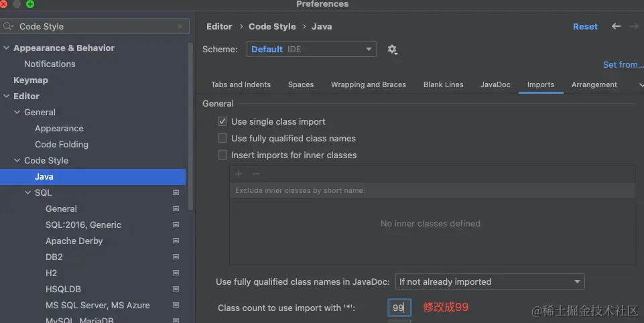Click the Editor breadcrumb
Screen dimensions: 644x323
click(219, 26)
